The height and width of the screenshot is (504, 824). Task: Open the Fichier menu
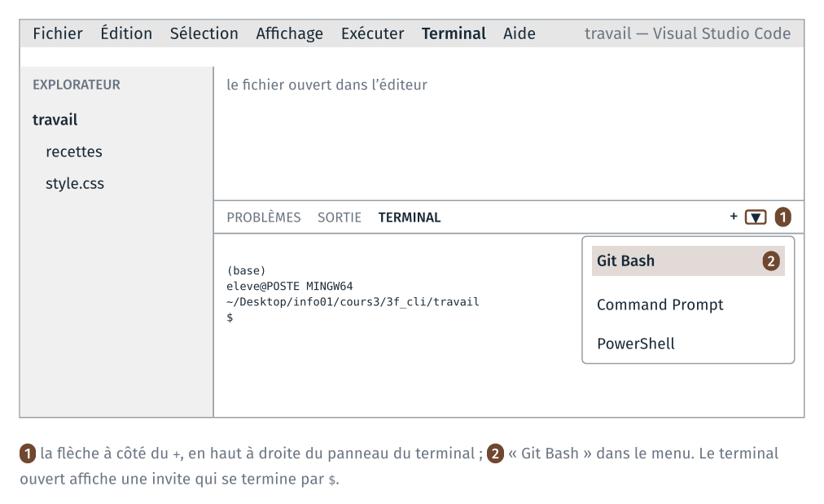57,33
